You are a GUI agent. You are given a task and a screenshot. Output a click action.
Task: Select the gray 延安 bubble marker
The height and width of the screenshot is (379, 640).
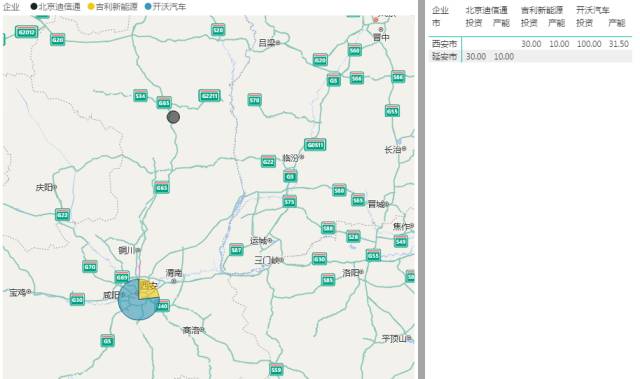173,117
